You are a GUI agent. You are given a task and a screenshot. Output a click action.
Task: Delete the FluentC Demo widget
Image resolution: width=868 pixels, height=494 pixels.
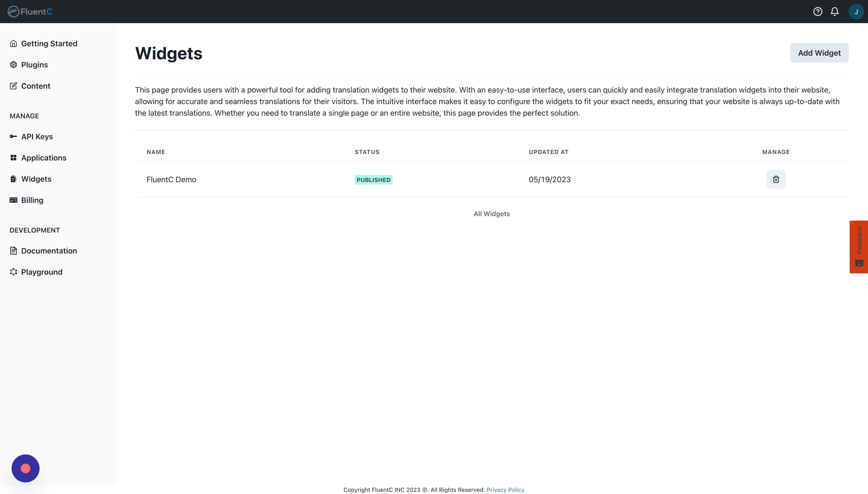point(776,179)
